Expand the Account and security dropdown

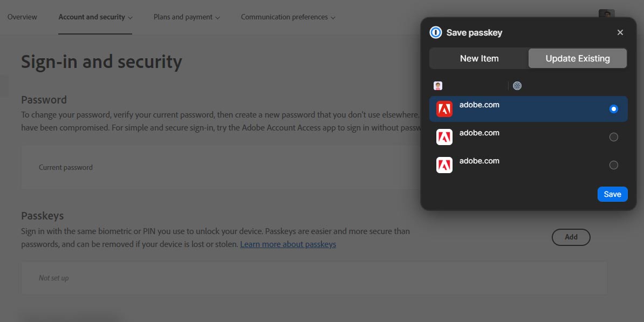tap(95, 17)
